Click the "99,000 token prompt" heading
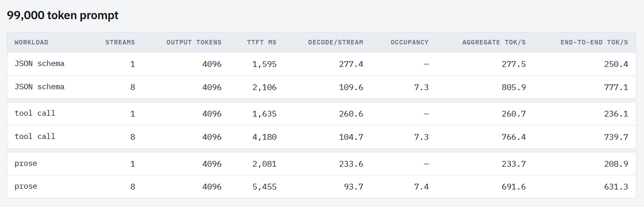 (x=62, y=16)
